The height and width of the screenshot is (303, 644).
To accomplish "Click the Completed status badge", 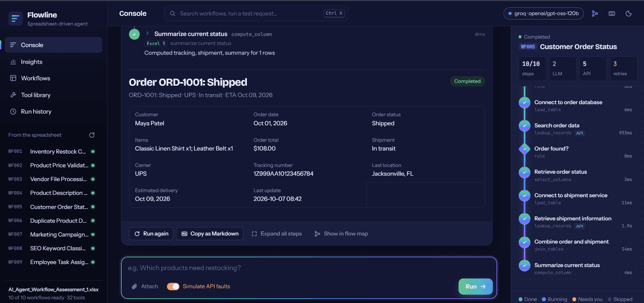I will click(x=467, y=81).
